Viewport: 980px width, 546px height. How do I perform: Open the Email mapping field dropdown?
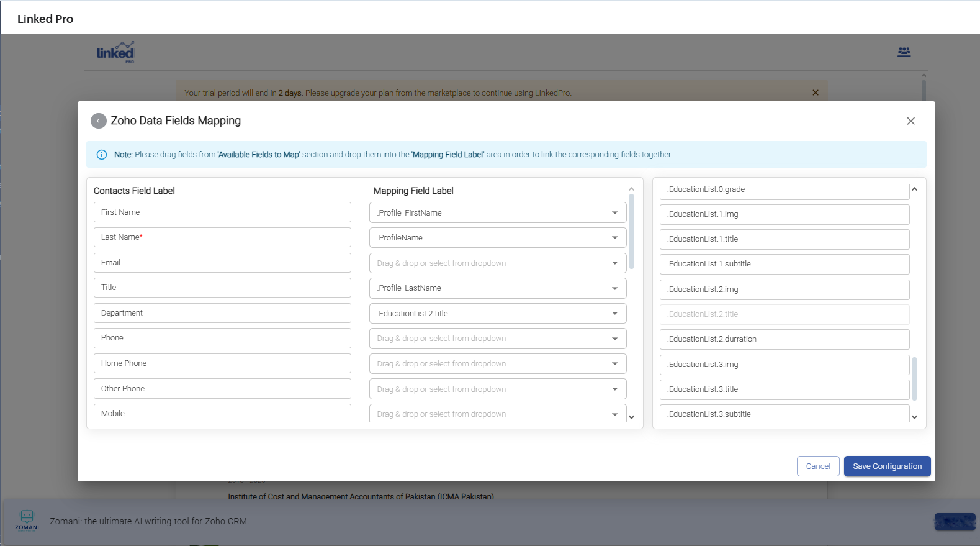[614, 263]
